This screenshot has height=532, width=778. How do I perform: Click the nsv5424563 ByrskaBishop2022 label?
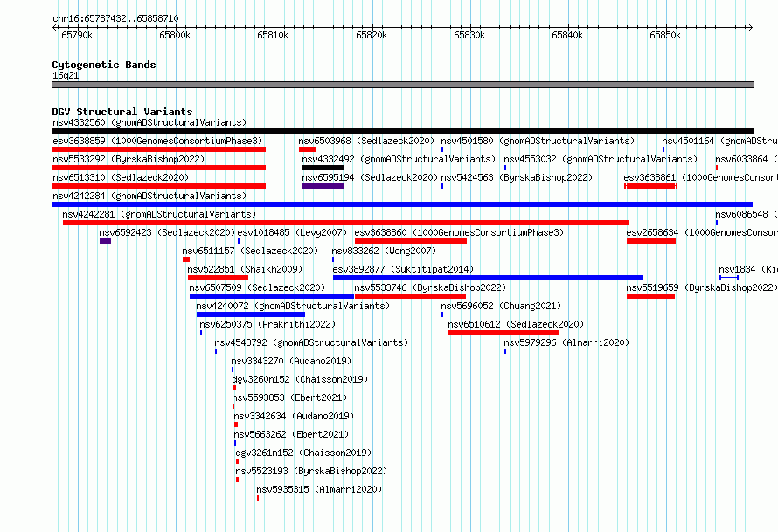coord(517,177)
